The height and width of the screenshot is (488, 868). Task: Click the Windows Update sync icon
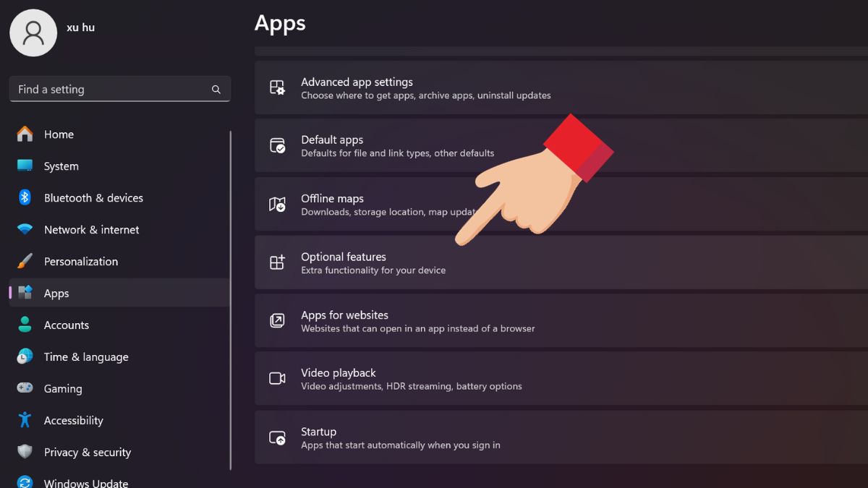25,482
